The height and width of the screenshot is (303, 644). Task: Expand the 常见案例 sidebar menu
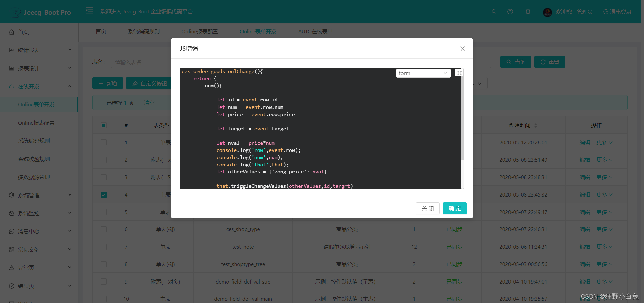click(x=39, y=250)
